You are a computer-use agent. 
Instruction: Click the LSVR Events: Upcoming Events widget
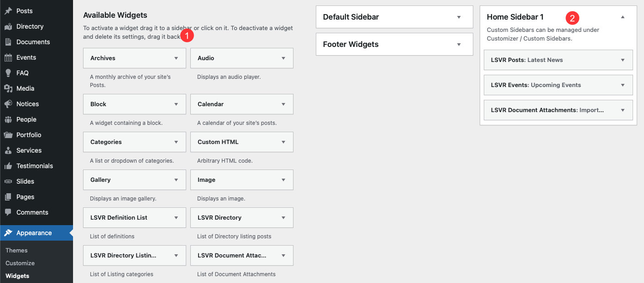tap(558, 85)
